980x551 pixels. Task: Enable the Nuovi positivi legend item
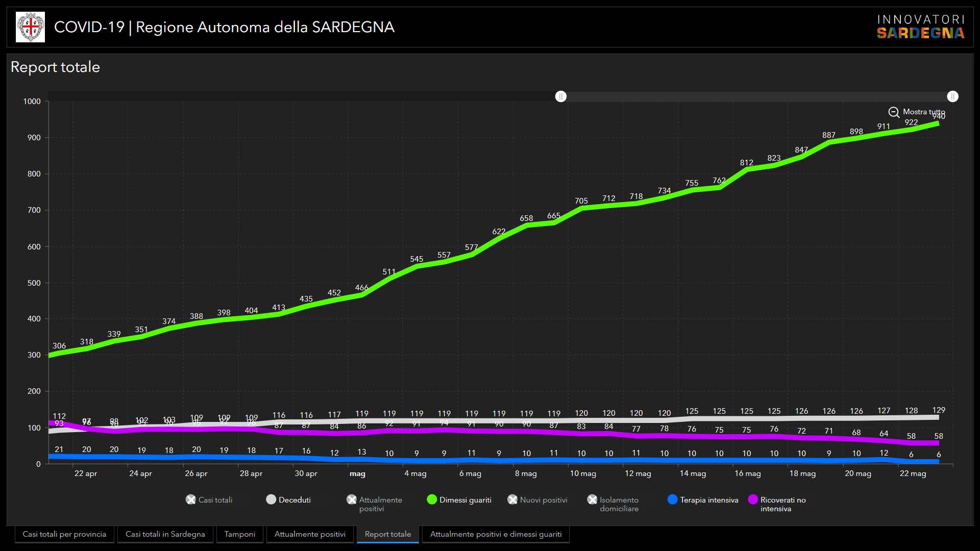tap(512, 500)
